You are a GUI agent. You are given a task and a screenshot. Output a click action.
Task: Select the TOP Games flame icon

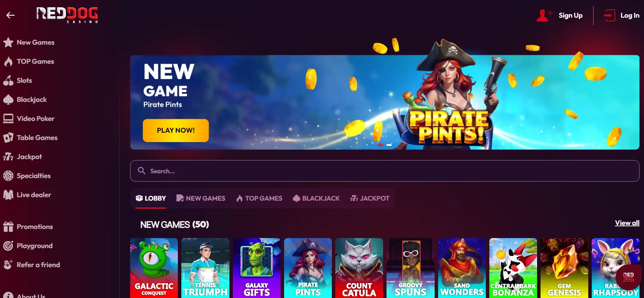(x=8, y=62)
